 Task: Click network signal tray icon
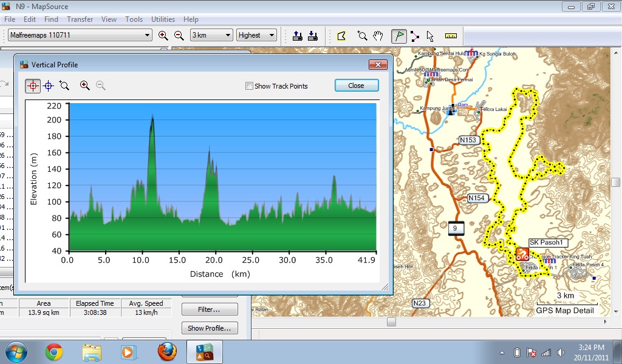pyautogui.click(x=546, y=352)
